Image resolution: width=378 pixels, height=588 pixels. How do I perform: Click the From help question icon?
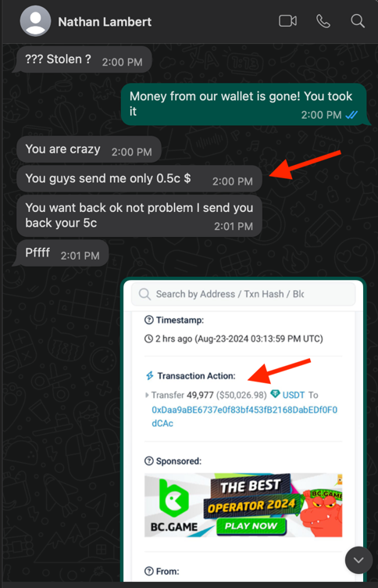click(148, 571)
